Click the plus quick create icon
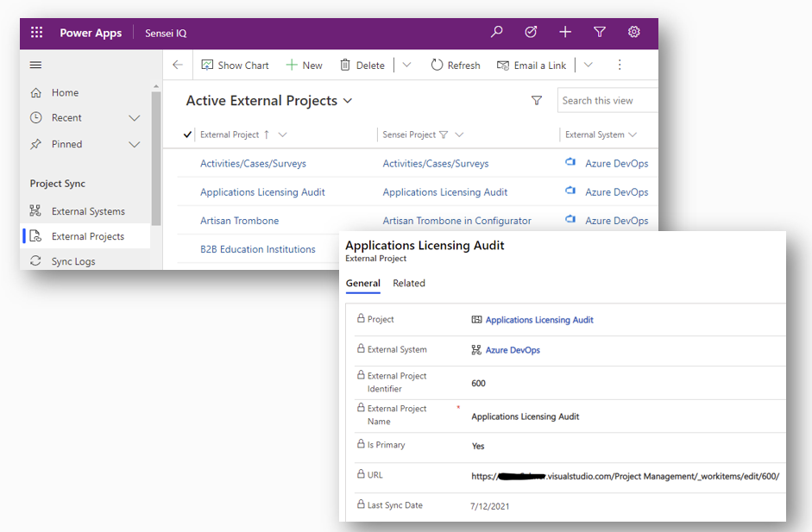 coord(565,32)
